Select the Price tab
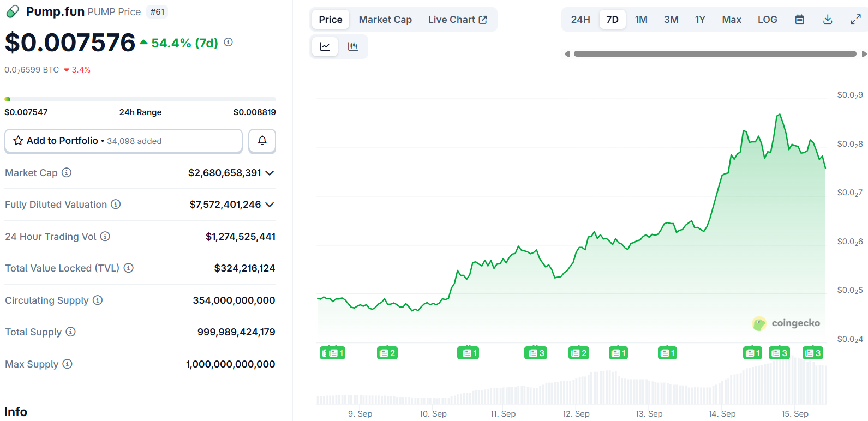This screenshot has width=868, height=421. click(331, 20)
